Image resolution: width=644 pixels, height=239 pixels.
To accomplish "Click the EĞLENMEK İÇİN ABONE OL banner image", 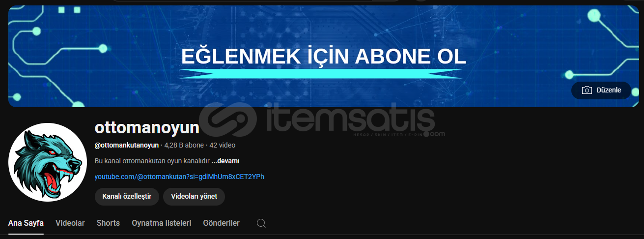I will tap(324, 56).
